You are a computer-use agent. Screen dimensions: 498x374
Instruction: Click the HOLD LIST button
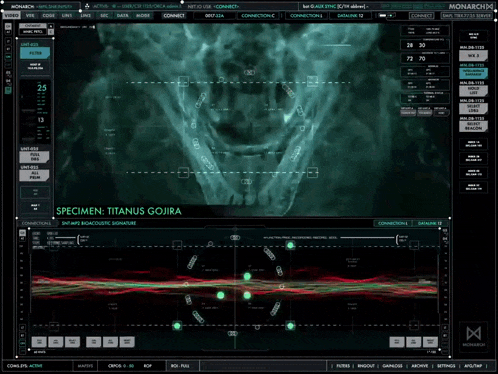click(473, 91)
